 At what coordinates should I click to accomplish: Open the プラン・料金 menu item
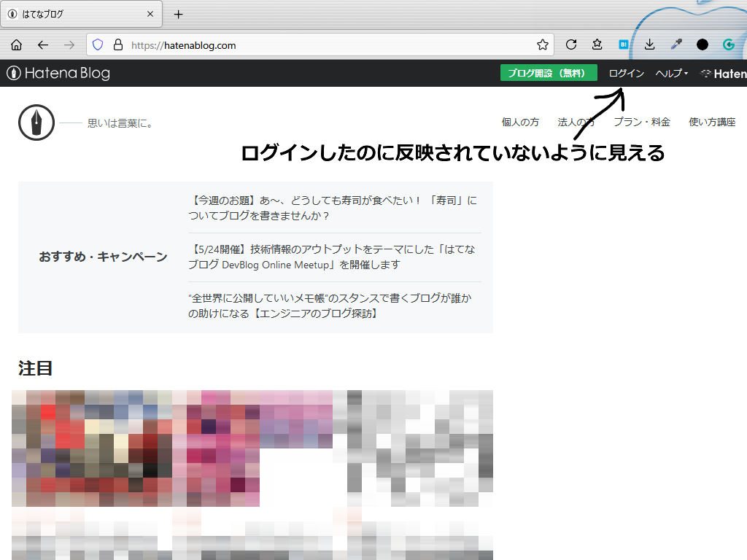point(642,122)
